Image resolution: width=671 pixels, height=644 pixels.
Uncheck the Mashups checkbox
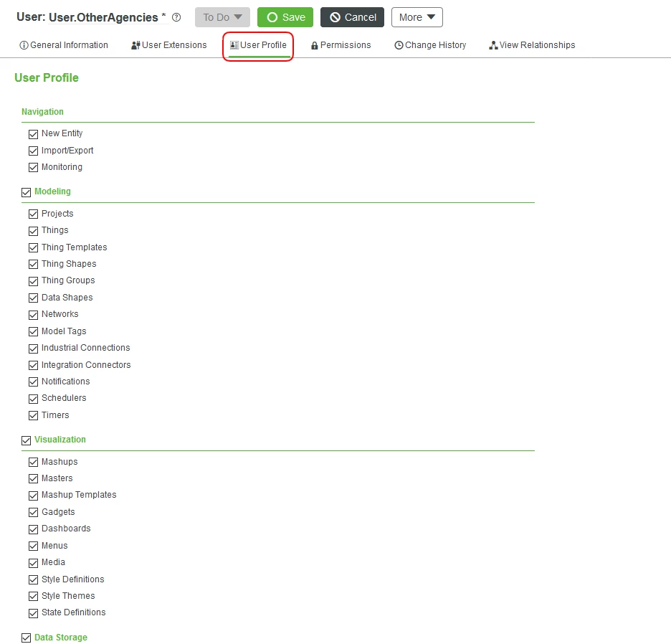(x=33, y=461)
